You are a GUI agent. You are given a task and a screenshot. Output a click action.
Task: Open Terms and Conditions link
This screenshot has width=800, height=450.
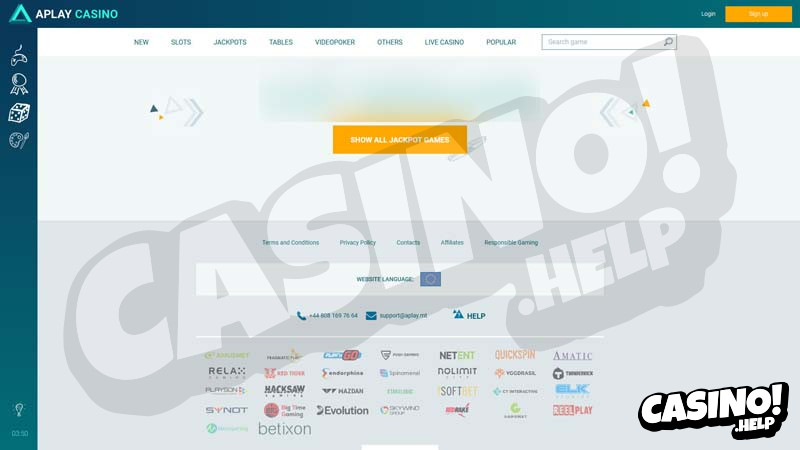pyautogui.click(x=291, y=243)
